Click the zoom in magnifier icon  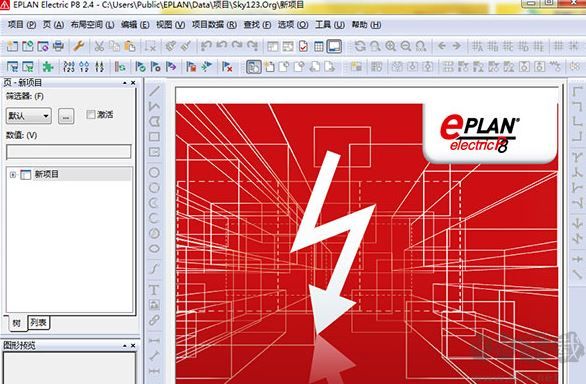click(391, 46)
